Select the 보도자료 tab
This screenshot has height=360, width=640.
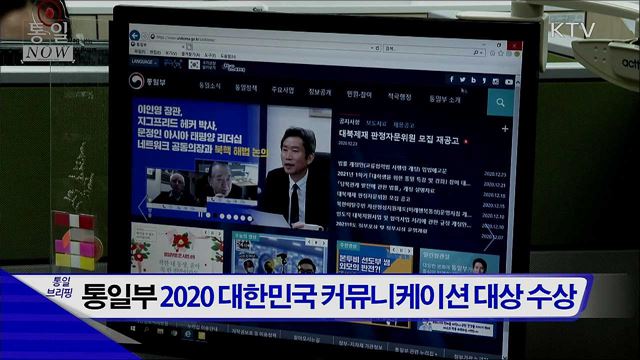click(376, 123)
